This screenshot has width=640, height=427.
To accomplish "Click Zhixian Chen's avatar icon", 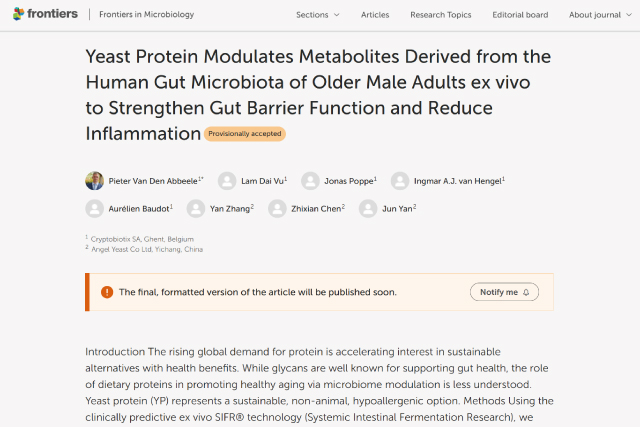I will (x=277, y=208).
